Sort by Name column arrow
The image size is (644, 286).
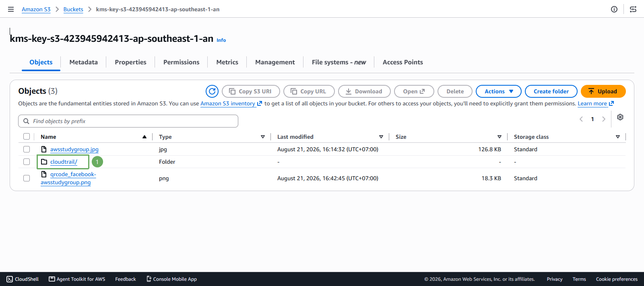click(x=144, y=137)
